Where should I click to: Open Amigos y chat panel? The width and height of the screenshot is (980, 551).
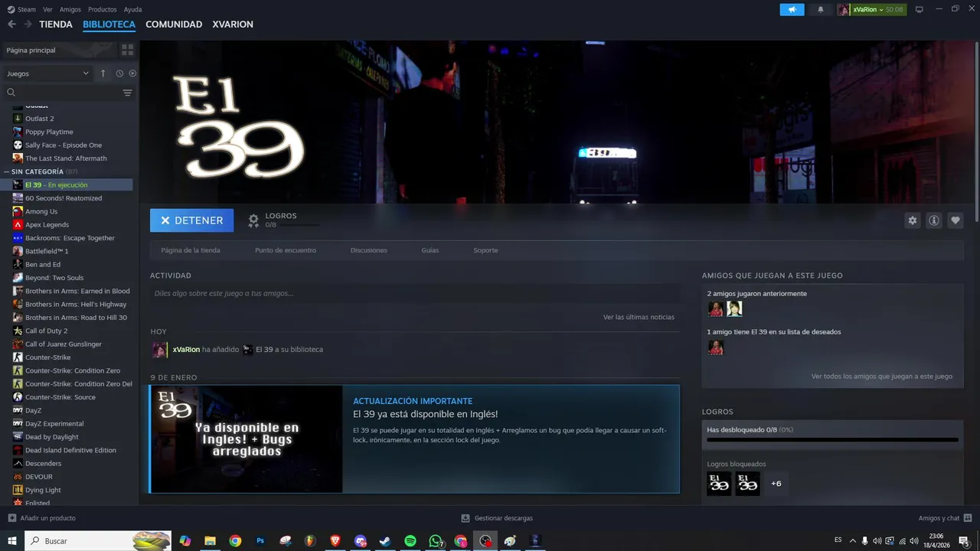click(x=946, y=518)
